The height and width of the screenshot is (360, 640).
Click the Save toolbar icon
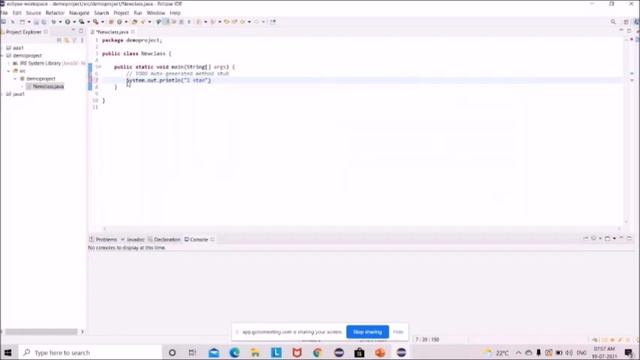pyautogui.click(x=36, y=22)
